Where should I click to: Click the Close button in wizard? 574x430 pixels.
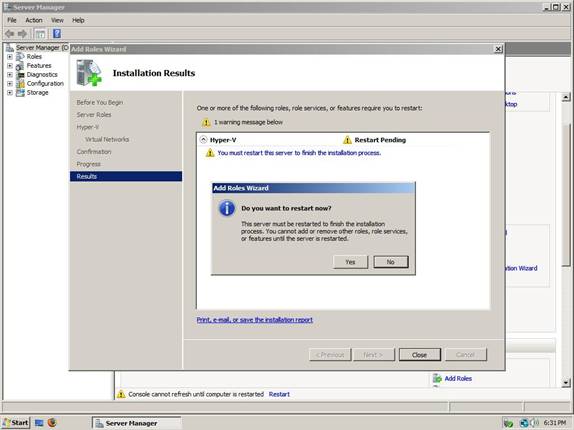420,355
